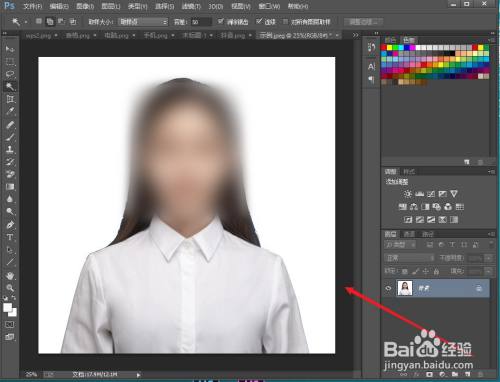Click the foreground color swatch

[8, 307]
